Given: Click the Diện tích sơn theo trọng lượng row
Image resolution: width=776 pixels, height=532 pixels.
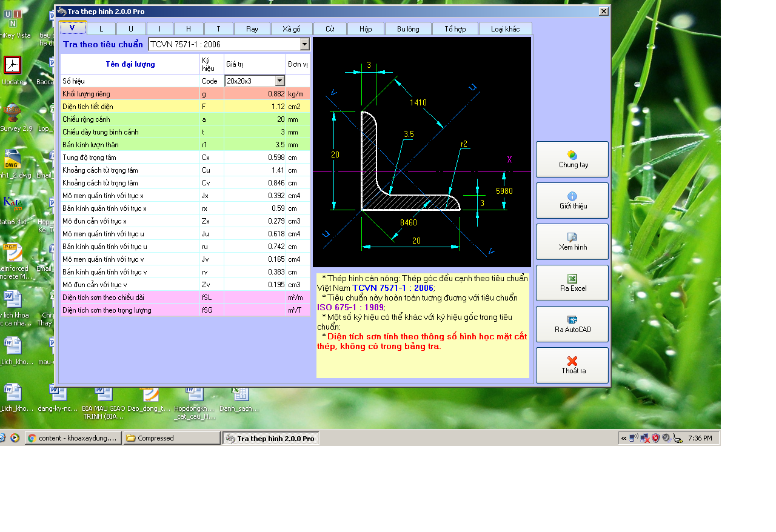Looking at the screenshot, I should (186, 310).
